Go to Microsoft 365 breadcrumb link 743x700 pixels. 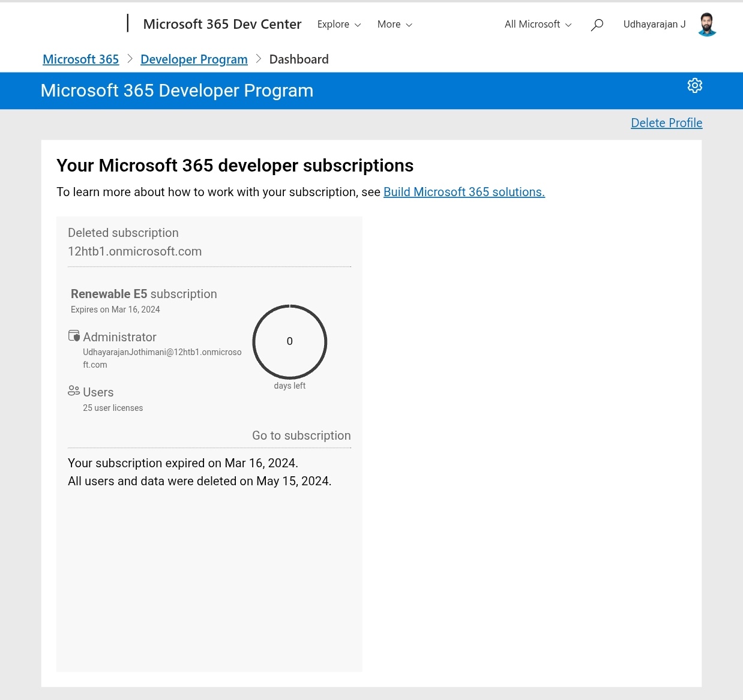pos(81,59)
